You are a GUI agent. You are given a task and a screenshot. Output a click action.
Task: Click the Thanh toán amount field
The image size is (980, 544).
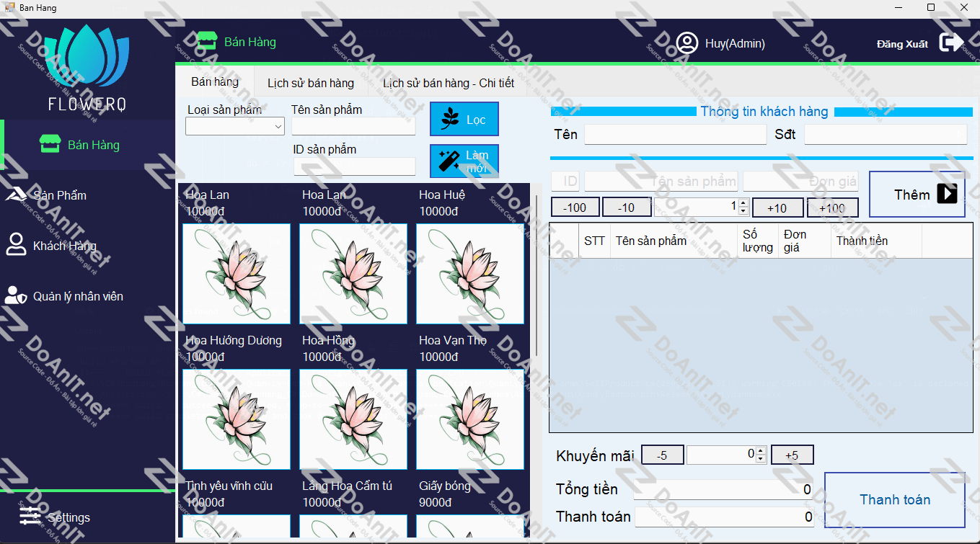click(724, 517)
